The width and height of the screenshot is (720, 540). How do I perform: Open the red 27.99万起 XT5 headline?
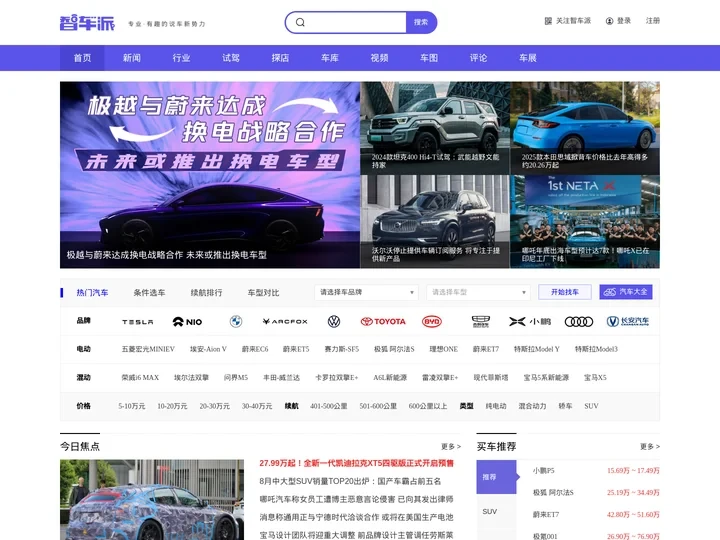click(356, 463)
